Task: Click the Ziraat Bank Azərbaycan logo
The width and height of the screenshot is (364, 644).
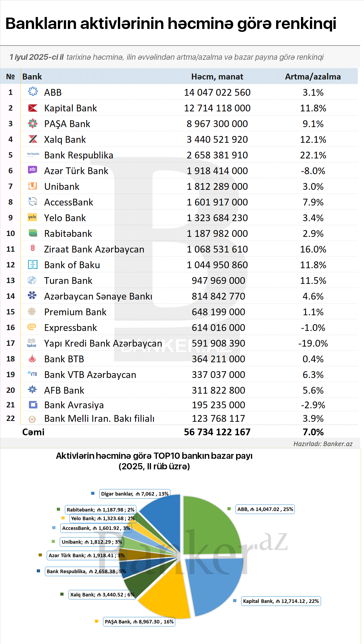Action: 33,248
